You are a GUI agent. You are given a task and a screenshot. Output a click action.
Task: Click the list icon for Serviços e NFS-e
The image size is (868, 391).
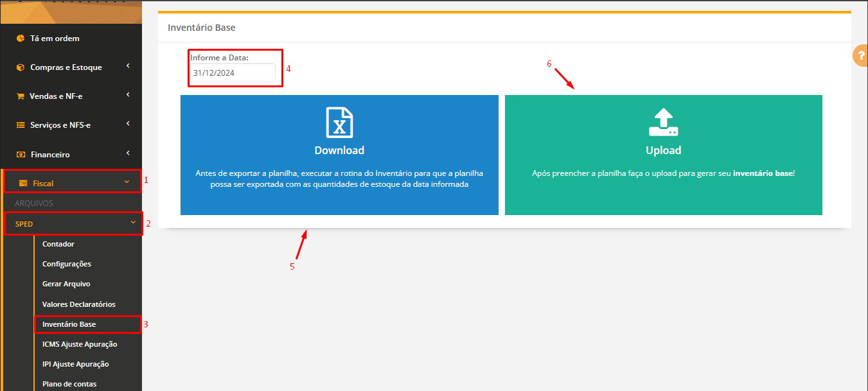(21, 125)
